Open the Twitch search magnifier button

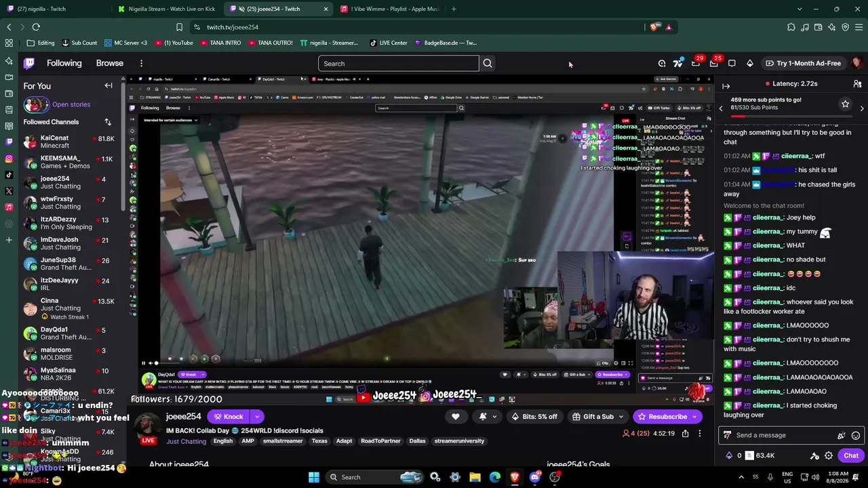coord(488,63)
